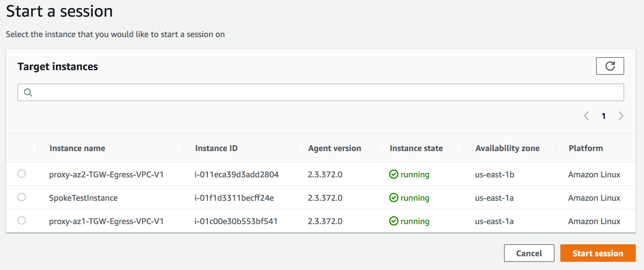Click running status icon for proxy-az1 instance
Image resolution: width=644 pixels, height=270 pixels.
coord(393,221)
